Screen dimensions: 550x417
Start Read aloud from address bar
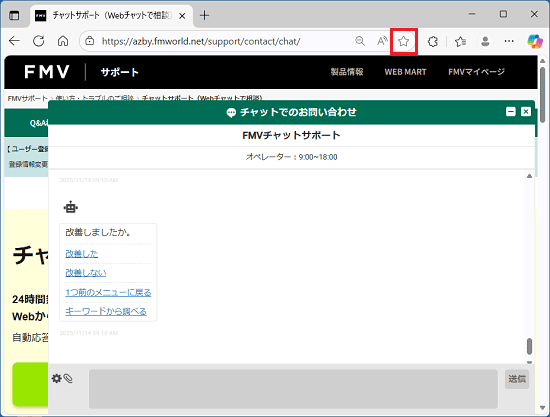click(x=382, y=41)
